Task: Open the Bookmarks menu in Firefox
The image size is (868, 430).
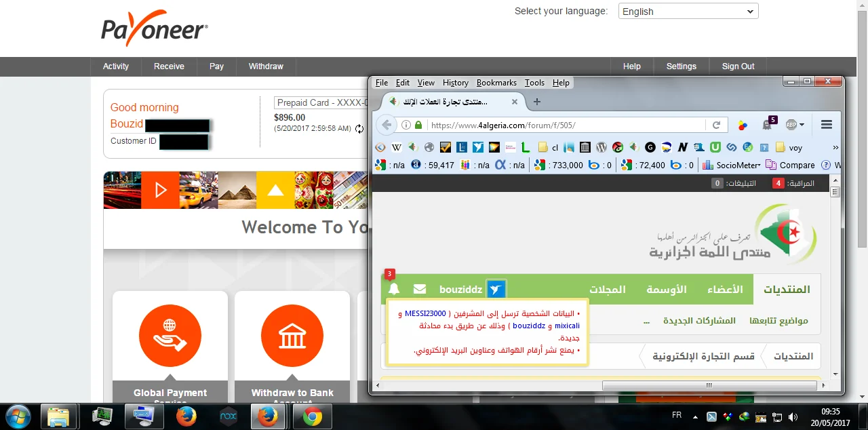Action: click(496, 83)
